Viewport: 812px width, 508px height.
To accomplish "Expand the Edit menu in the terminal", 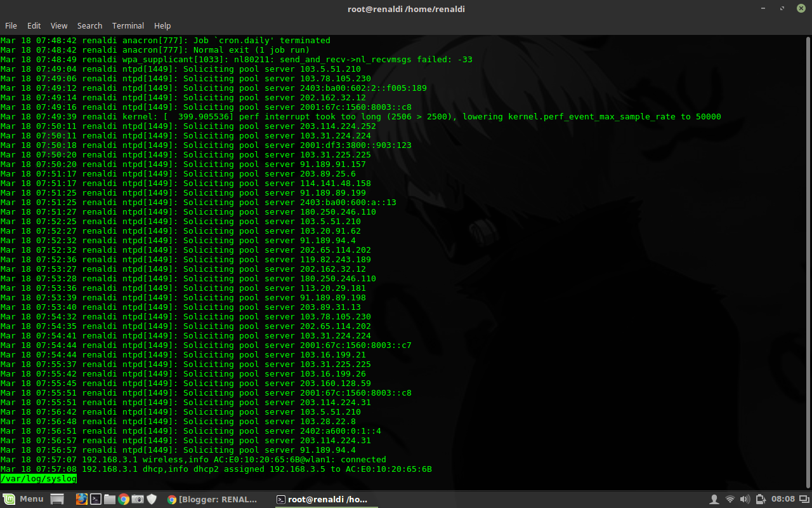I will (x=34, y=25).
